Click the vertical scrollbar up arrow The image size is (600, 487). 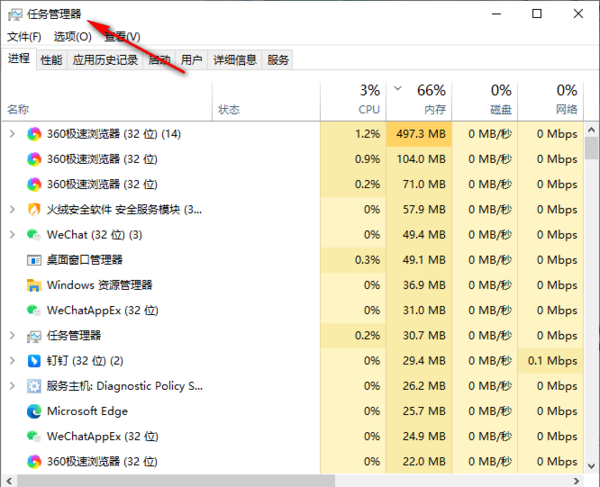click(591, 130)
